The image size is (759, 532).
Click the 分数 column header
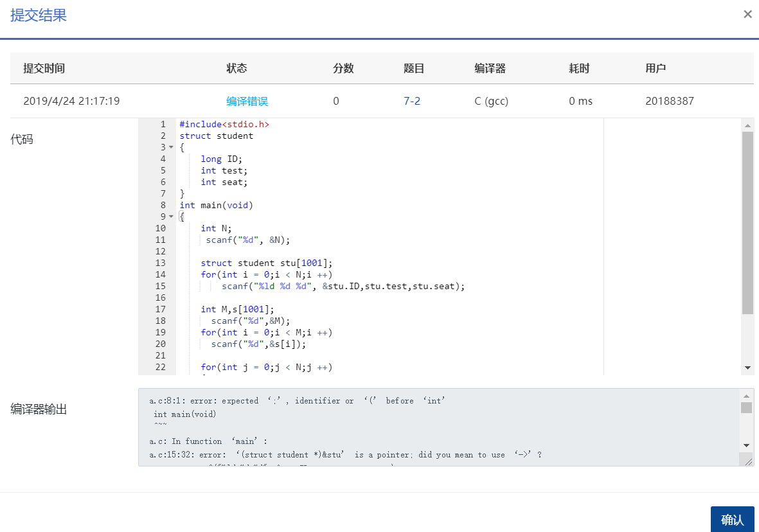[343, 68]
